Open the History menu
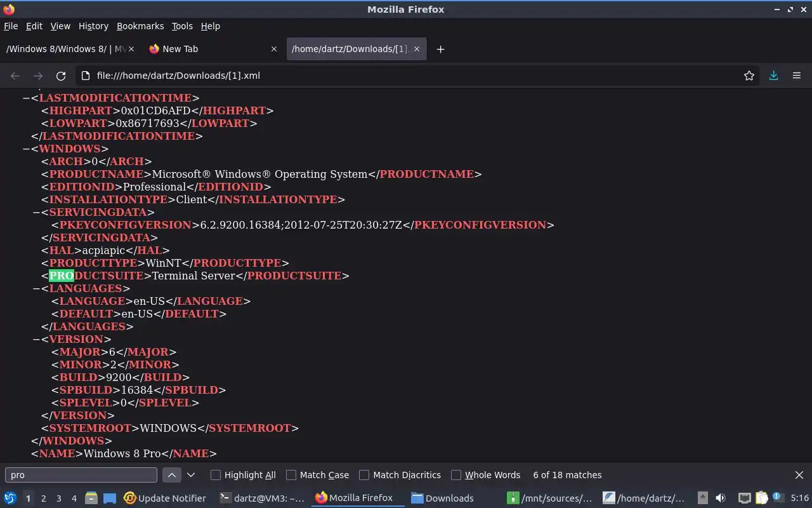This screenshot has height=508, width=812. pos(93,26)
